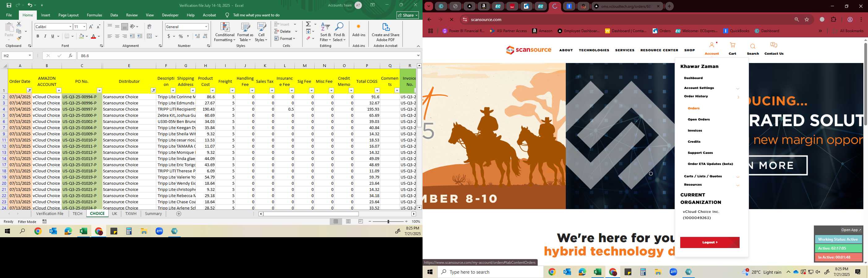Click Decrease Font Size icon
Image resolution: width=868 pixels, height=278 pixels.
click(x=98, y=27)
